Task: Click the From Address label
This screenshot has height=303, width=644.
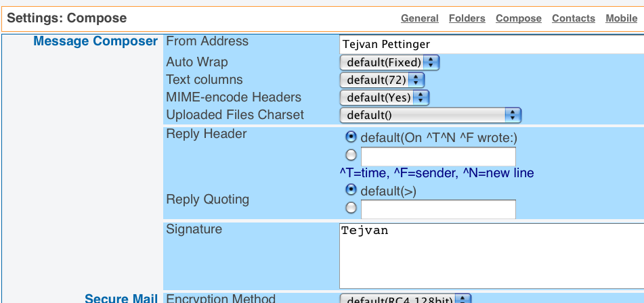Action: pyautogui.click(x=207, y=41)
